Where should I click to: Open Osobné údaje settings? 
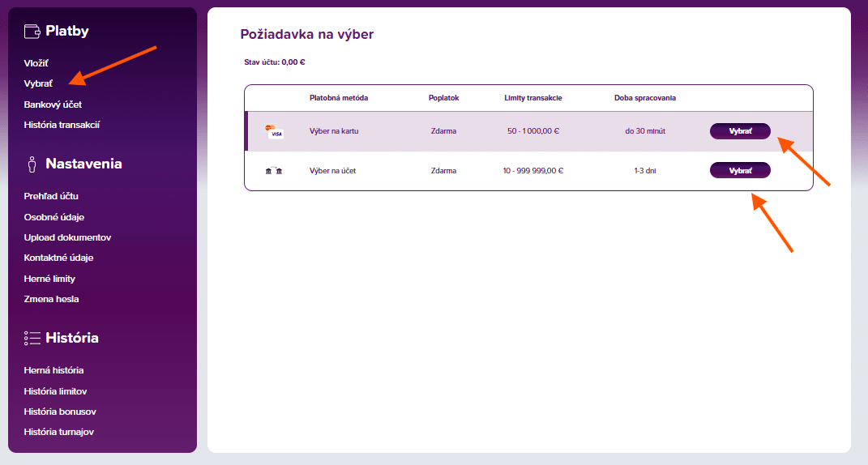click(53, 217)
